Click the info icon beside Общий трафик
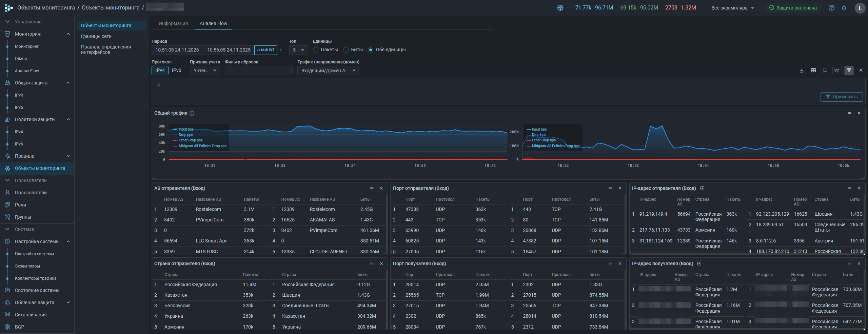 pyautogui.click(x=192, y=113)
